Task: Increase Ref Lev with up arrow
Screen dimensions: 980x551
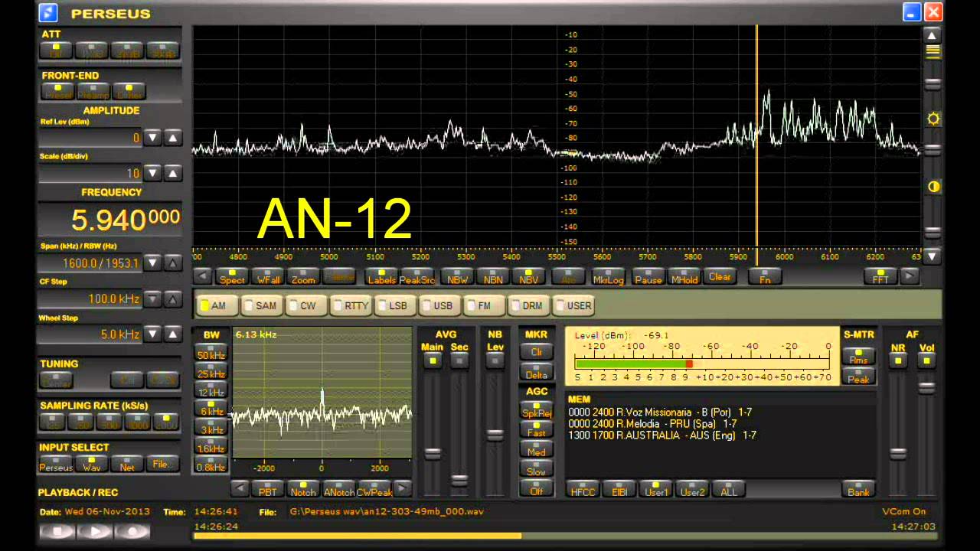Action: pos(173,138)
